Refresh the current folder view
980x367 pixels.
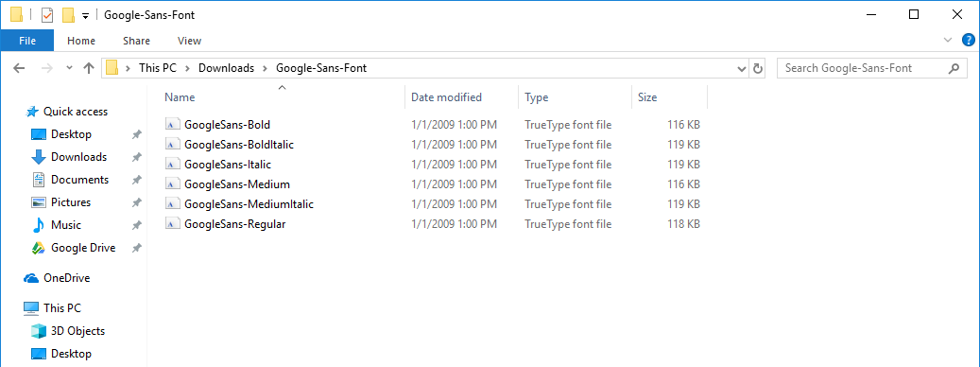coord(758,68)
